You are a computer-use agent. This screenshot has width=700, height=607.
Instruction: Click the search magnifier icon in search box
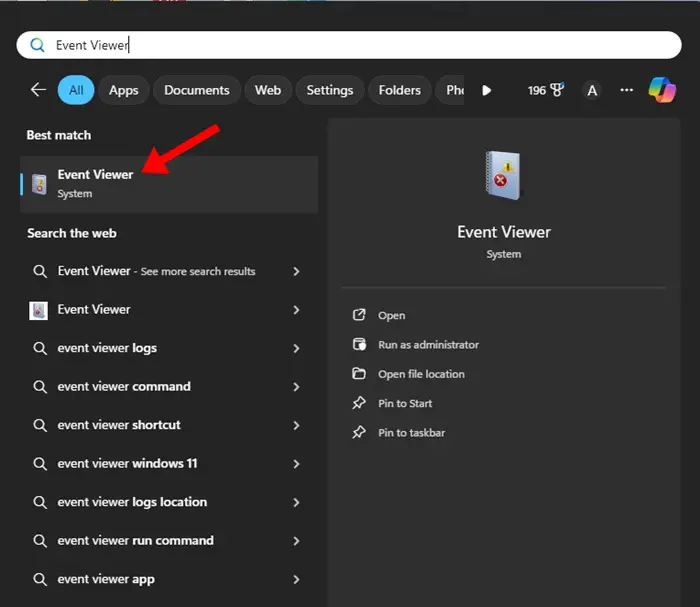click(38, 45)
